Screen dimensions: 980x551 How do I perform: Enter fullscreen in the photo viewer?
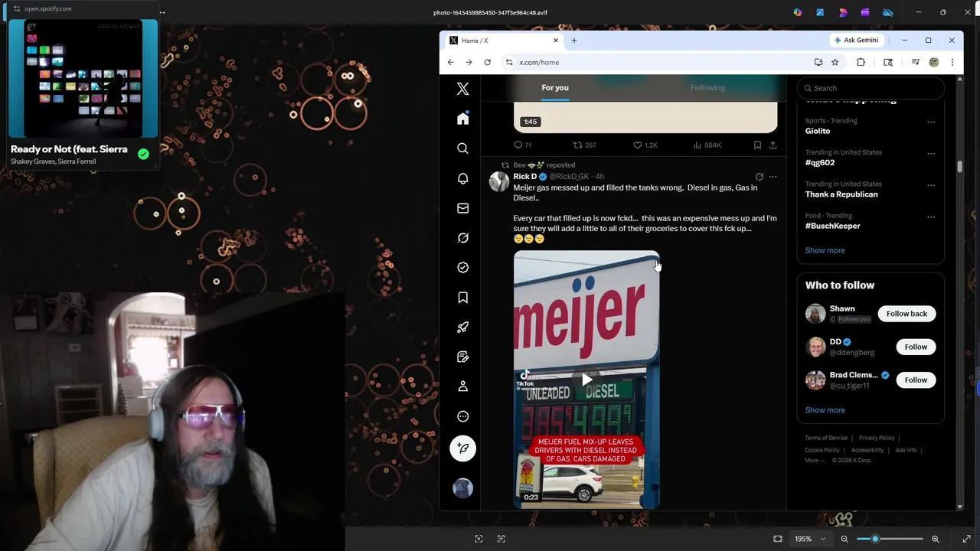[x=966, y=539]
